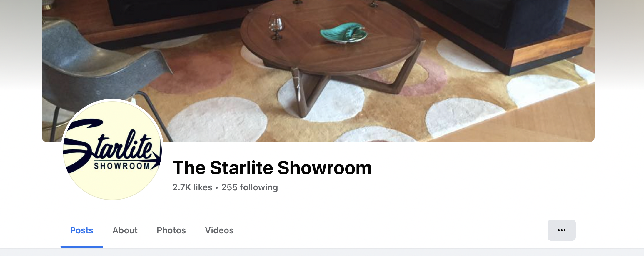Select the Videos tab
Image resolution: width=644 pixels, height=256 pixels.
(x=219, y=230)
